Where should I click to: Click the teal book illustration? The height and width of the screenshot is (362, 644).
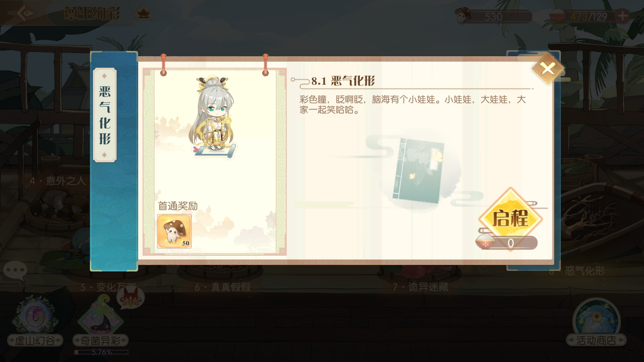pyautogui.click(x=419, y=171)
